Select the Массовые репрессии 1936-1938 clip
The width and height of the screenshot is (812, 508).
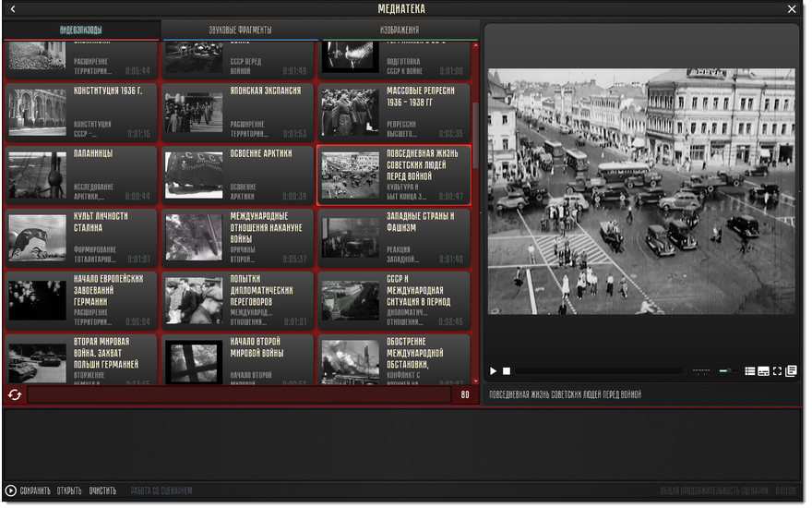tap(394, 112)
